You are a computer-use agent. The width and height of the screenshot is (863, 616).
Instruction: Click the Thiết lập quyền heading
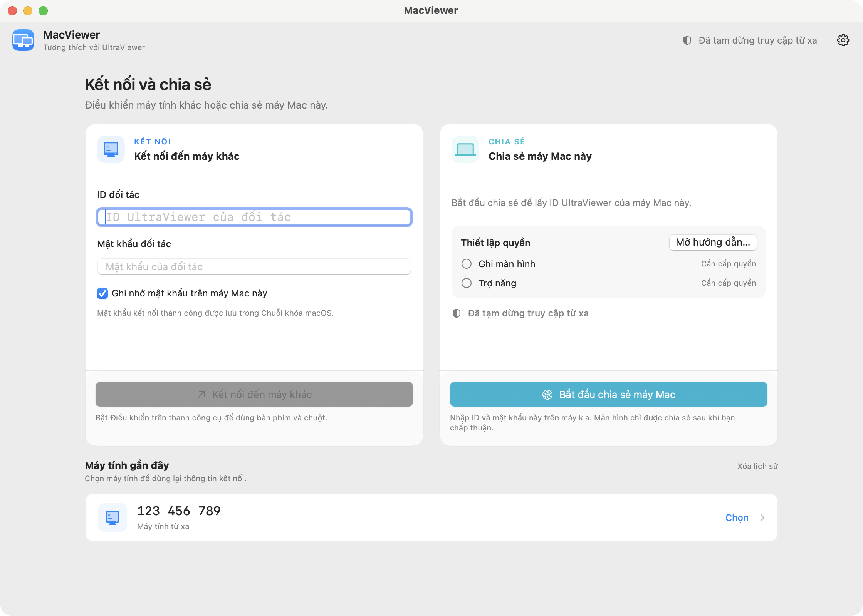[495, 243]
